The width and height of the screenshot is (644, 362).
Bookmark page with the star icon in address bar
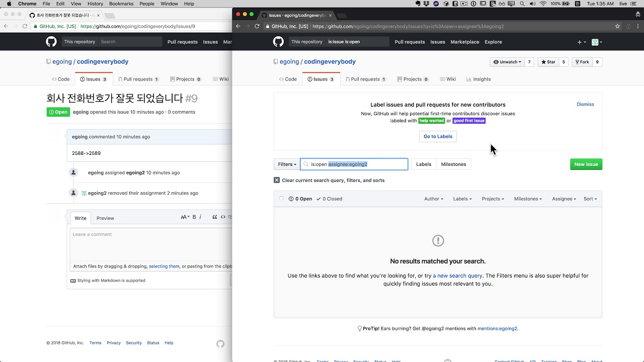point(617,26)
